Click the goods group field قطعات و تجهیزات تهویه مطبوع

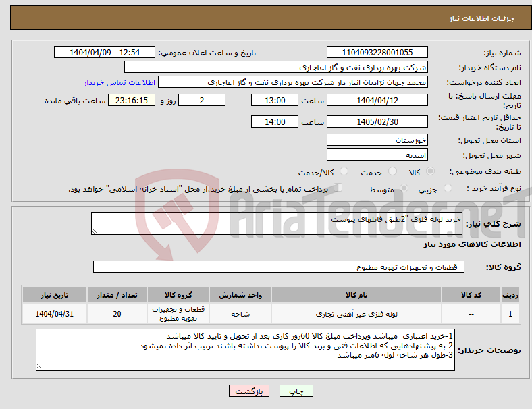(279, 267)
